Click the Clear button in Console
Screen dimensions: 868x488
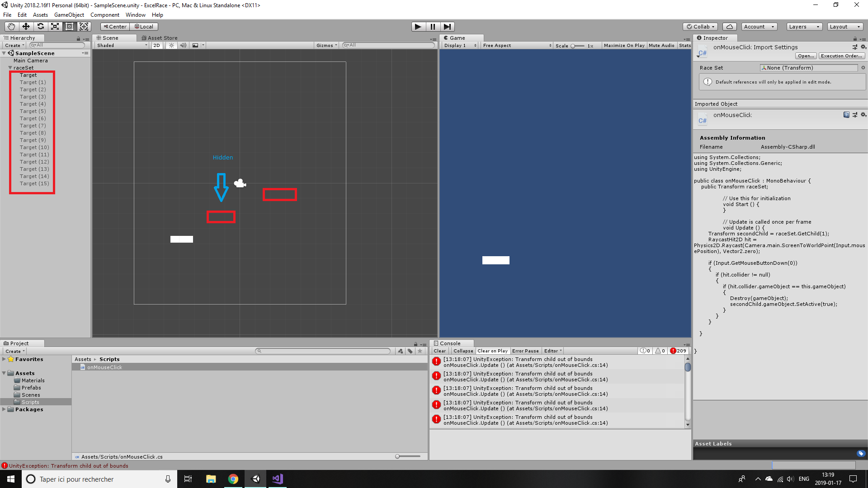click(x=440, y=351)
